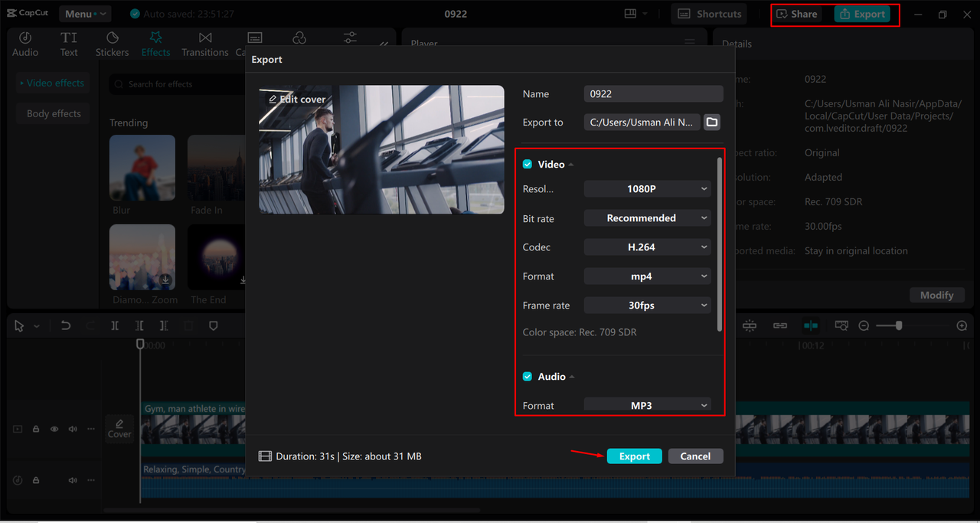The image size is (980, 523).
Task: Click the Split icon in timeline toolbar
Action: 115,325
